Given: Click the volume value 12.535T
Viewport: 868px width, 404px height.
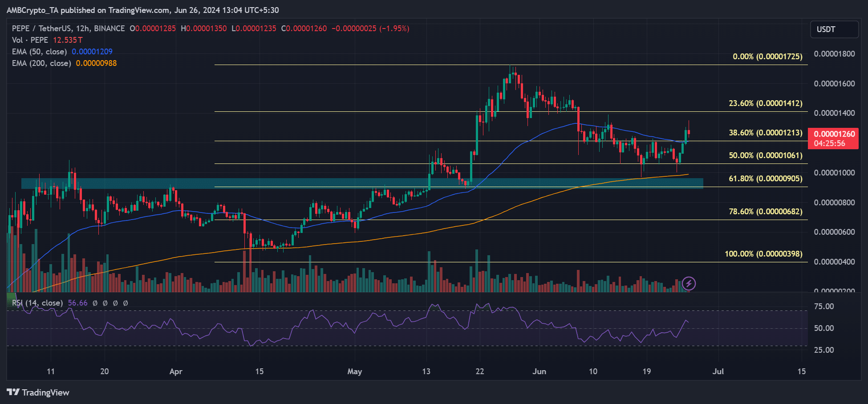Looking at the screenshot, I should coord(68,40).
